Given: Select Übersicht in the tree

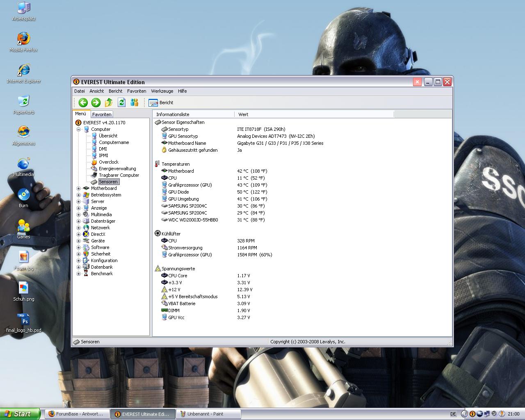Looking at the screenshot, I should coord(108,136).
